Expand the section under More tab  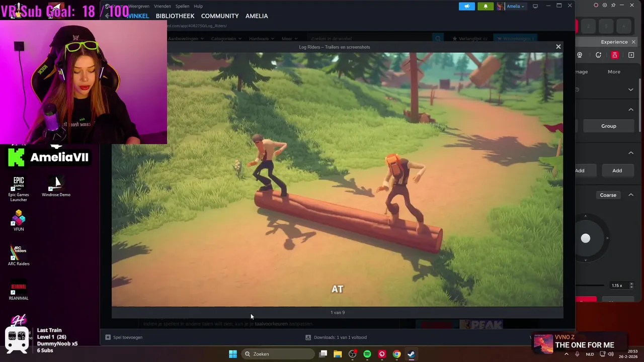coord(631,89)
